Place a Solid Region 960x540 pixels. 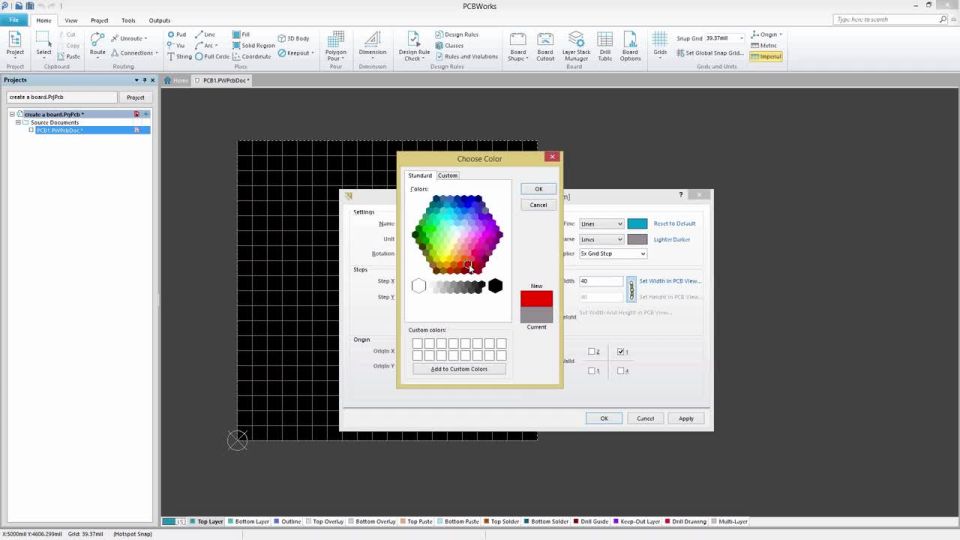point(253,45)
